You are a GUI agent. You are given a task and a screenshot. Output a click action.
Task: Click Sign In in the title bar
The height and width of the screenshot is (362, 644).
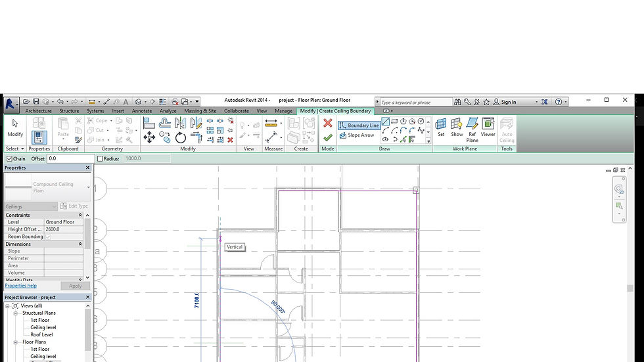pyautogui.click(x=509, y=102)
